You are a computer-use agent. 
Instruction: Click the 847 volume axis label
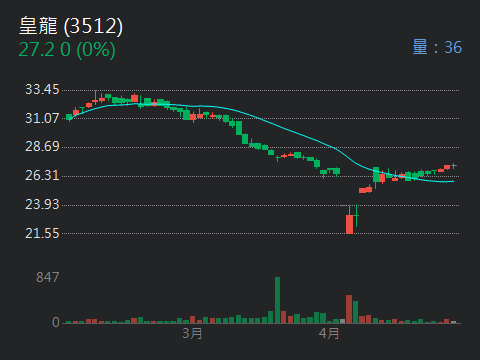point(48,277)
